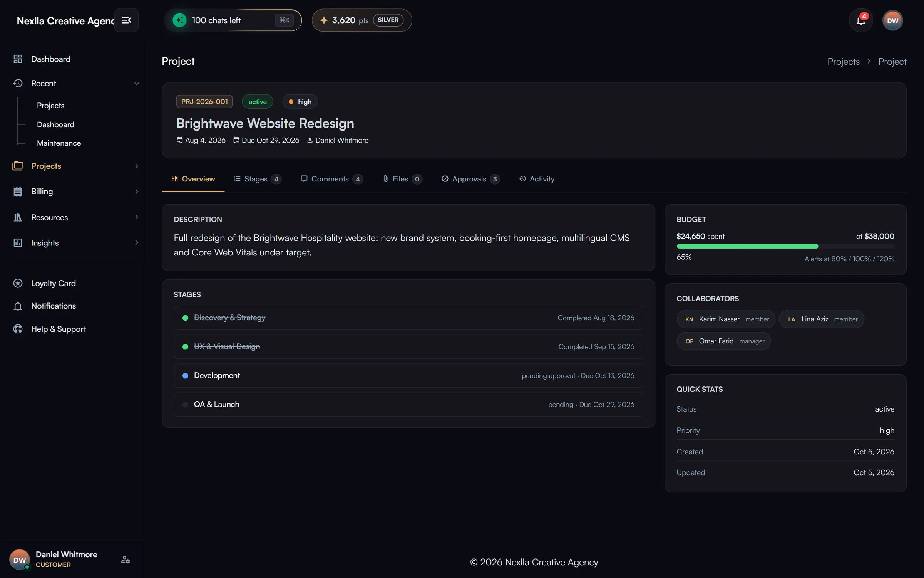The image size is (924, 578).
Task: Click the Notifications bell icon in sidebar
Action: pos(18,306)
